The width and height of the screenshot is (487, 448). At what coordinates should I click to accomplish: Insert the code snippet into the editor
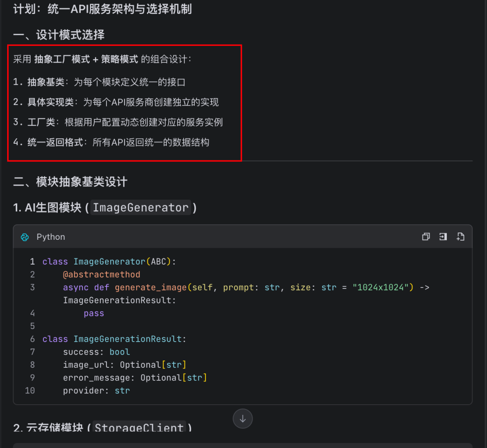coord(443,237)
